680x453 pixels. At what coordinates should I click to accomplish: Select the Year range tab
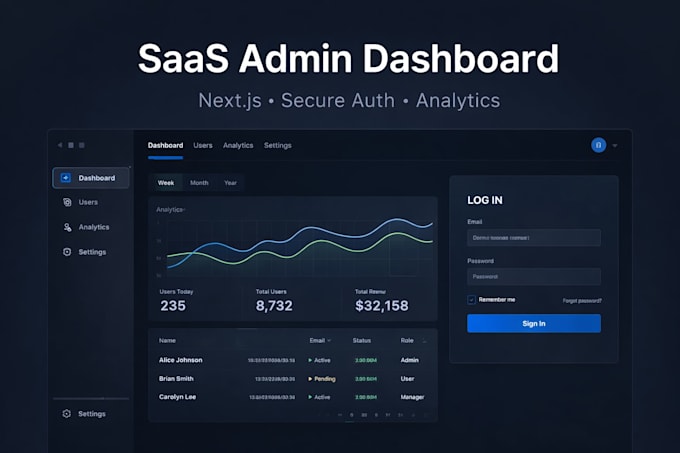230,183
